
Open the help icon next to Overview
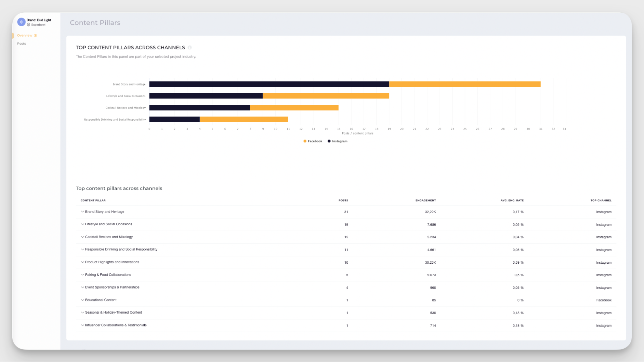coord(35,35)
